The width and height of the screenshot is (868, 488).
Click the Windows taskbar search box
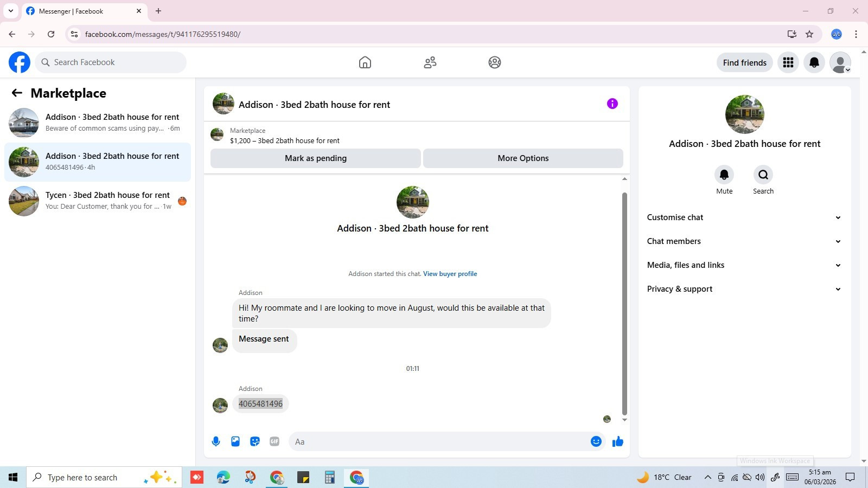click(104, 477)
